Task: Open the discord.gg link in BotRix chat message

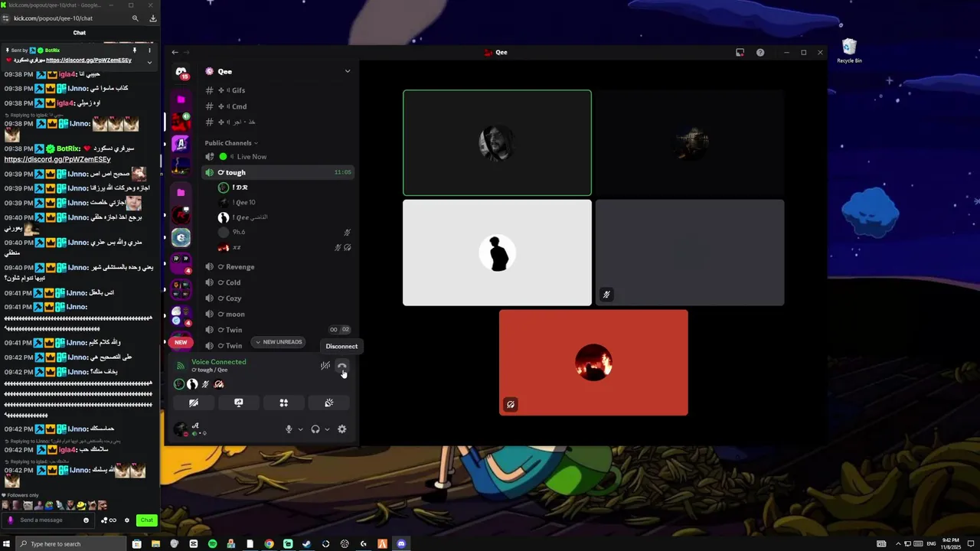Action: [x=57, y=159]
